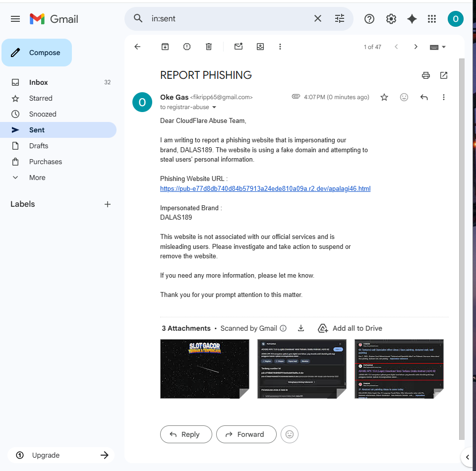Click the Upgrade button
This screenshot has height=471, width=476.
pyautogui.click(x=61, y=455)
